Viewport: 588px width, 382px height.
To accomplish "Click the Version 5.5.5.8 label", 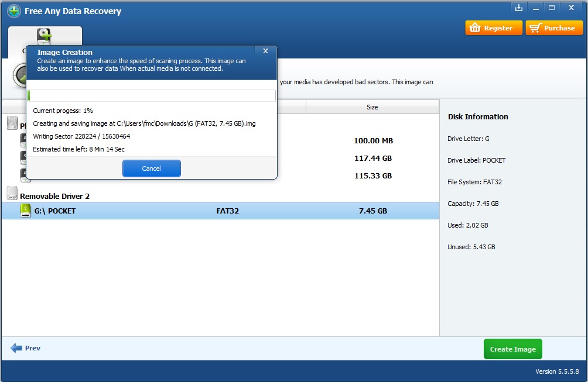I will tap(556, 371).
